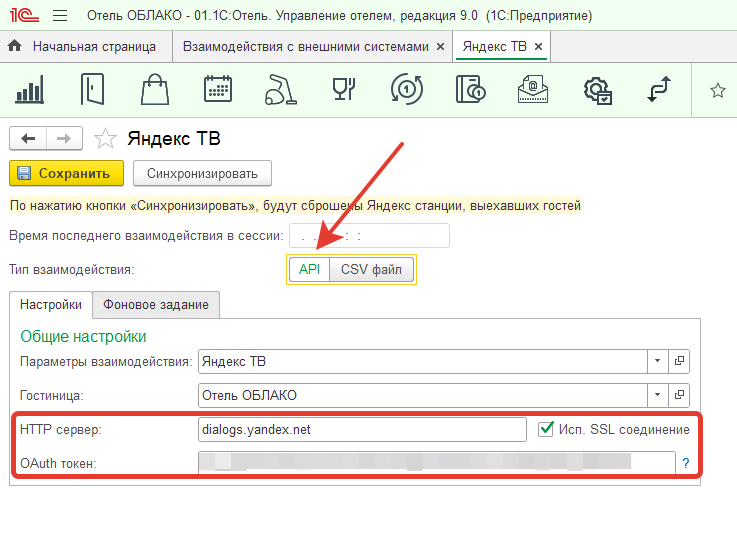
Task: Click the Гостиница field with Отель ОБЛАКО
Action: (x=423, y=395)
